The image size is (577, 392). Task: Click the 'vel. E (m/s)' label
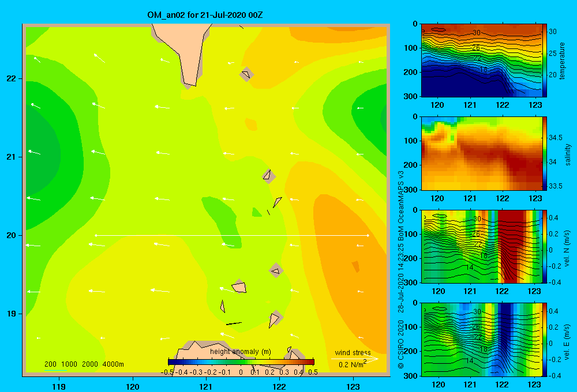tap(567, 341)
